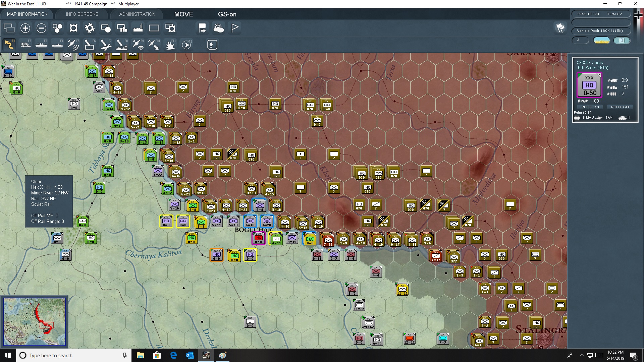
Task: Click the white pennant flag icon
Action: [235, 28]
